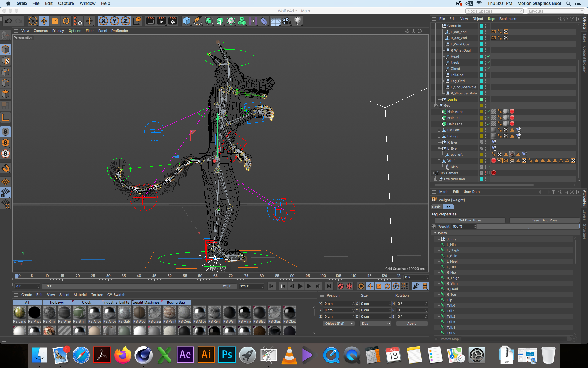588x368 pixels.
Task: Expand the Joints object in the Object Manager
Action: (x=439, y=99)
